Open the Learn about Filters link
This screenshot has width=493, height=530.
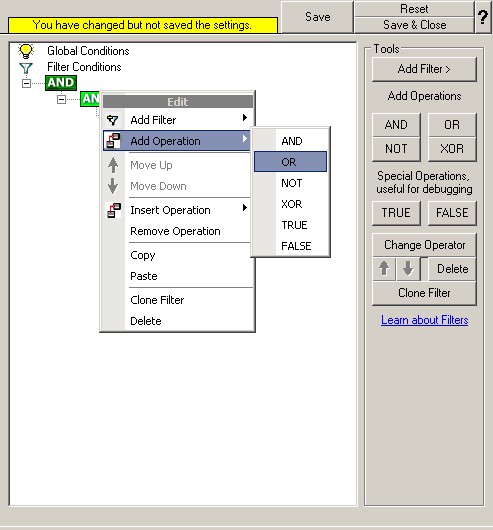pyautogui.click(x=424, y=320)
